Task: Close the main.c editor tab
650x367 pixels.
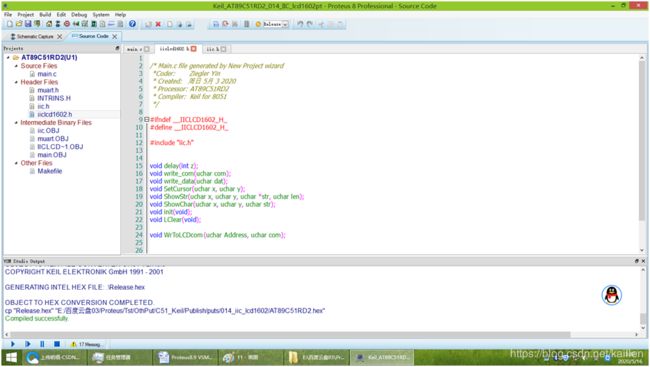Action: click(x=147, y=49)
